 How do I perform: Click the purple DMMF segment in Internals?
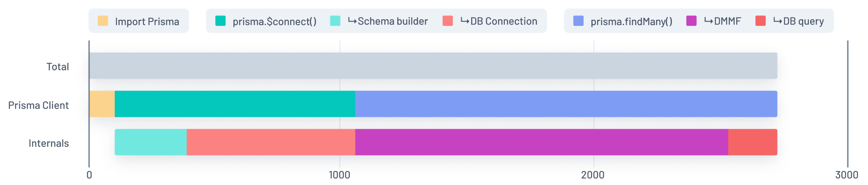coord(542,142)
